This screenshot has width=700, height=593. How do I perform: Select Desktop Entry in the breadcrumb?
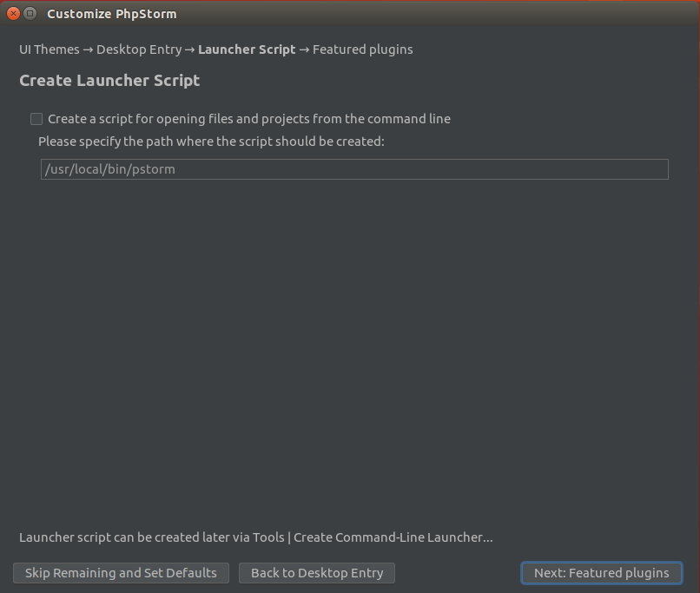(x=139, y=49)
